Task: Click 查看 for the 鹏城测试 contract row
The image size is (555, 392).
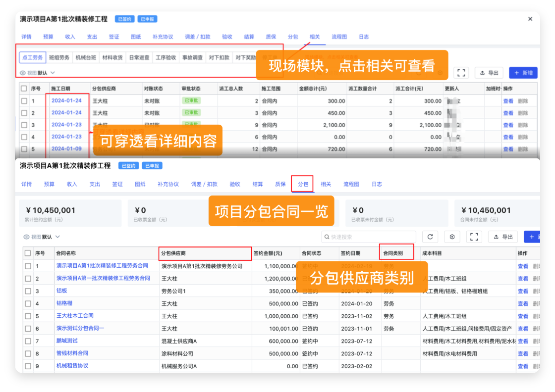Action: pyautogui.click(x=523, y=341)
